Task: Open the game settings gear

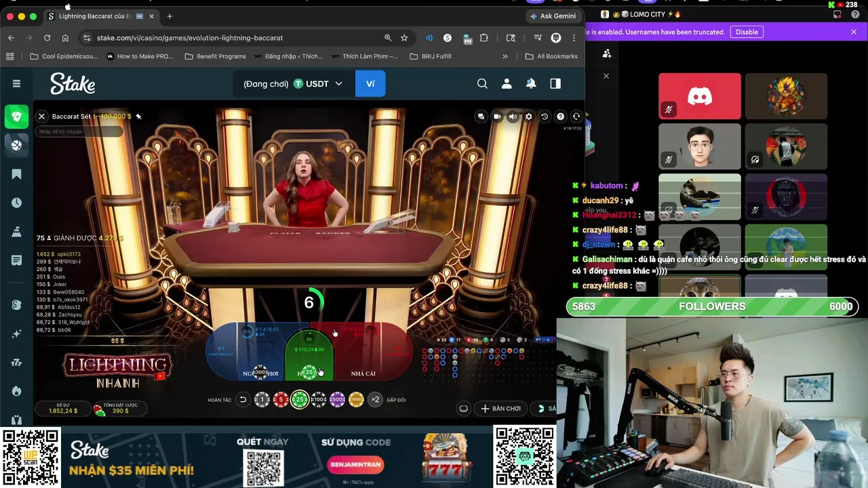Action: pos(529,117)
